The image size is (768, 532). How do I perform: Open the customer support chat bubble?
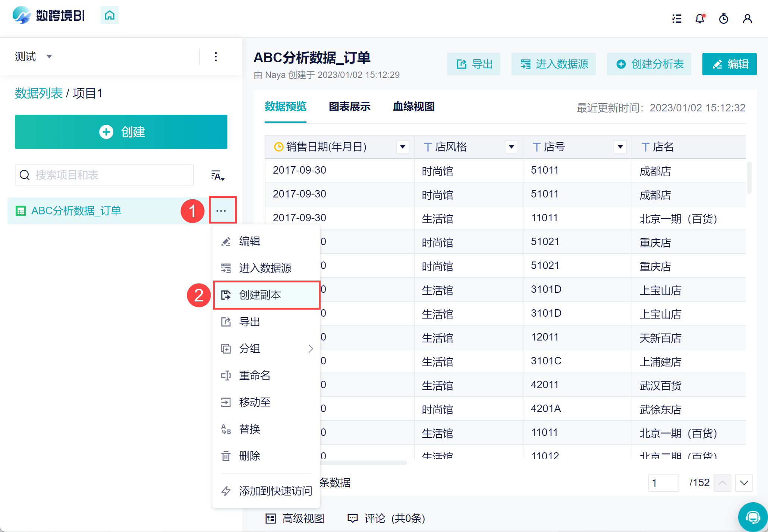coord(752,517)
